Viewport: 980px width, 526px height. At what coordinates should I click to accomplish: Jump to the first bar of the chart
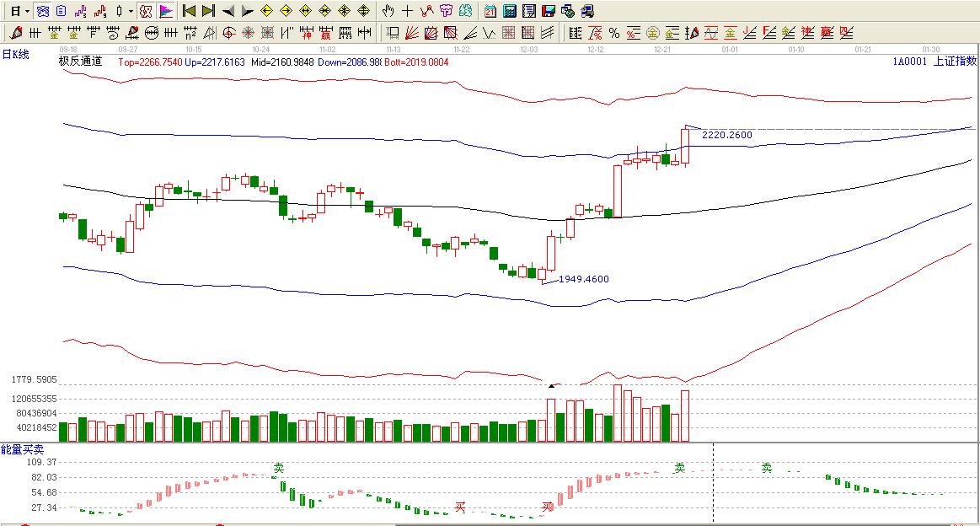[189, 11]
